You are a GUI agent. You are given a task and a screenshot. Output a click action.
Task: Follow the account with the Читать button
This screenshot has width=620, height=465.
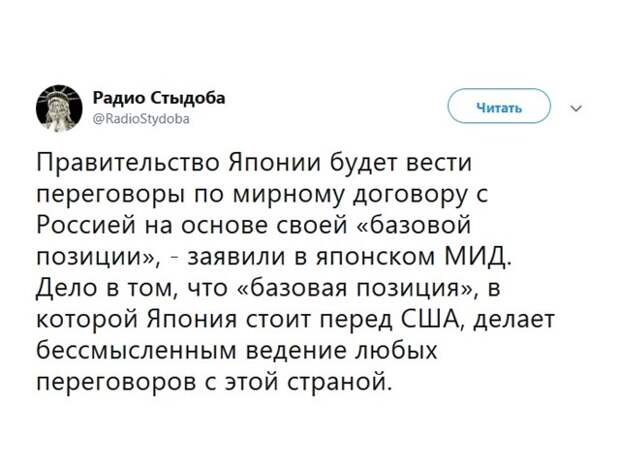click(499, 107)
